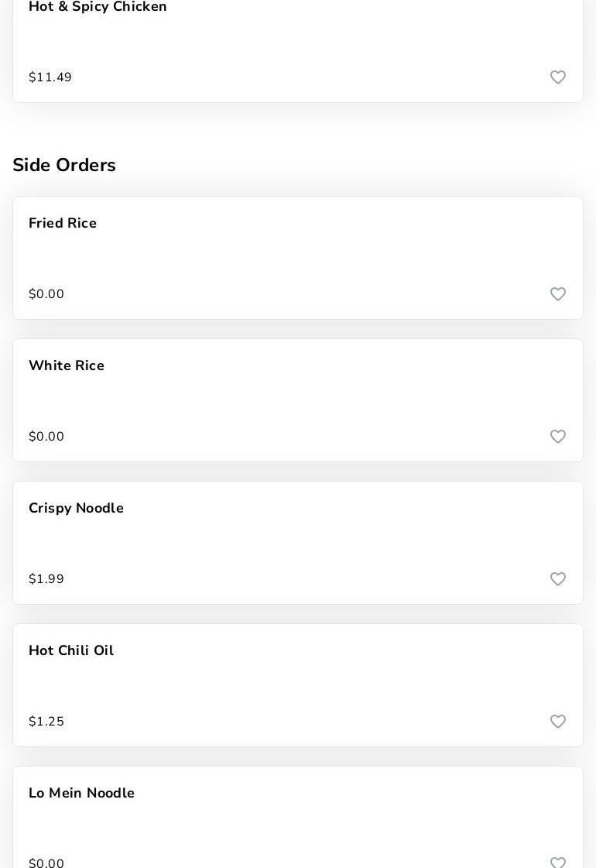Viewport: 596px width, 868px height.
Task: Favorite the Hot & Spicy Chicken item
Action: pyautogui.click(x=558, y=77)
